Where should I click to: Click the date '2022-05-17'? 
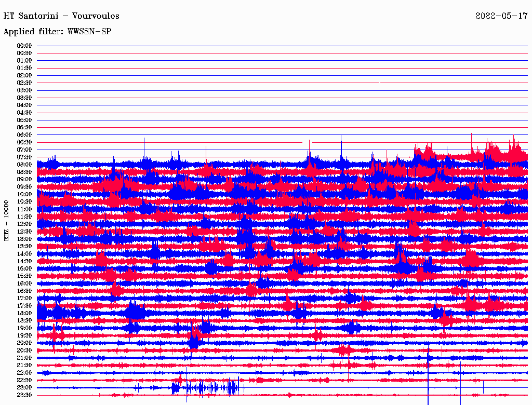pyautogui.click(x=501, y=16)
